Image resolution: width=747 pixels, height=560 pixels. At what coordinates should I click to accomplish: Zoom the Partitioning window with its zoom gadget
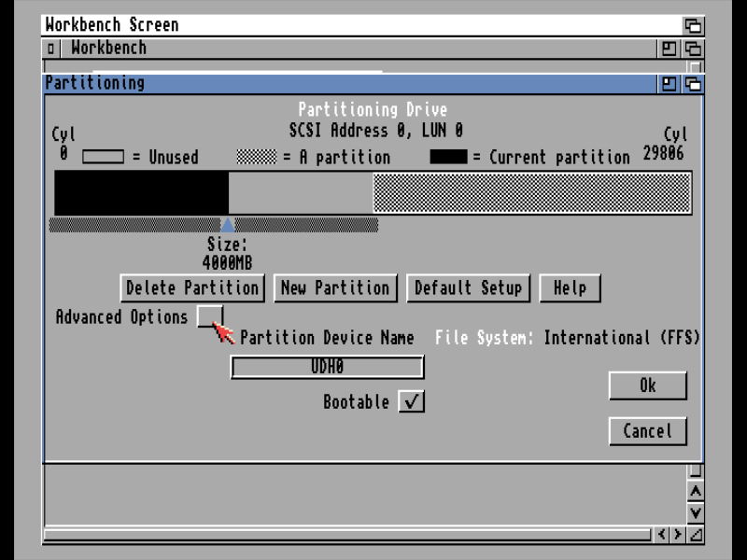669,83
